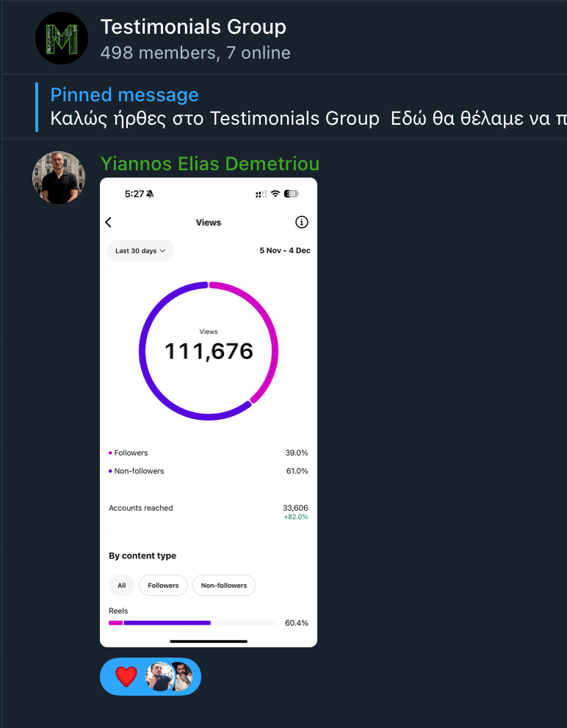Viewport: 567px width, 728px height.
Task: Expand the Last 30 days dropdown
Action: [140, 251]
